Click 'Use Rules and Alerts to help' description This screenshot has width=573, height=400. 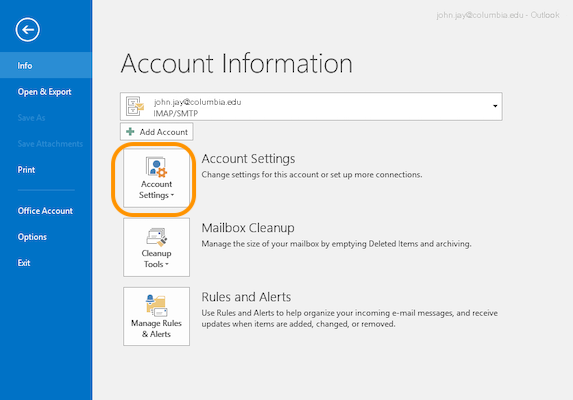pyautogui.click(x=349, y=318)
